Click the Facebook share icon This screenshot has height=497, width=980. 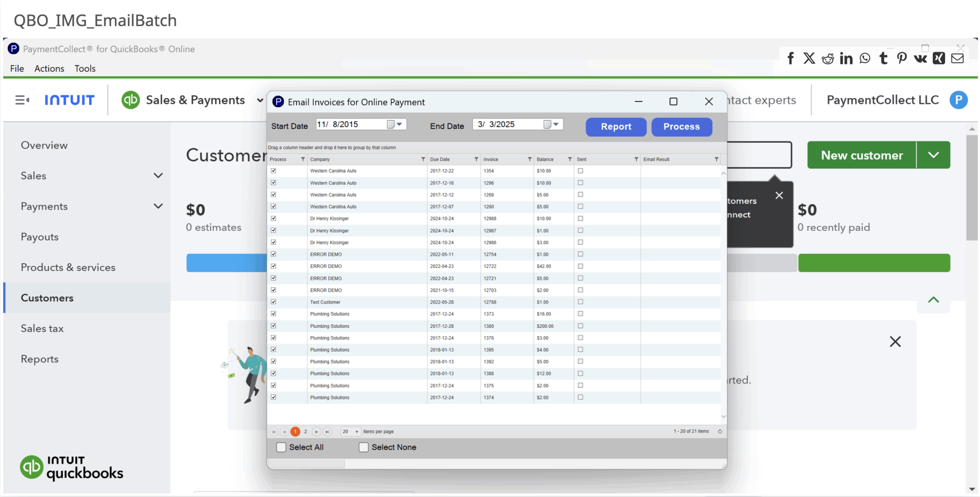[x=791, y=58]
